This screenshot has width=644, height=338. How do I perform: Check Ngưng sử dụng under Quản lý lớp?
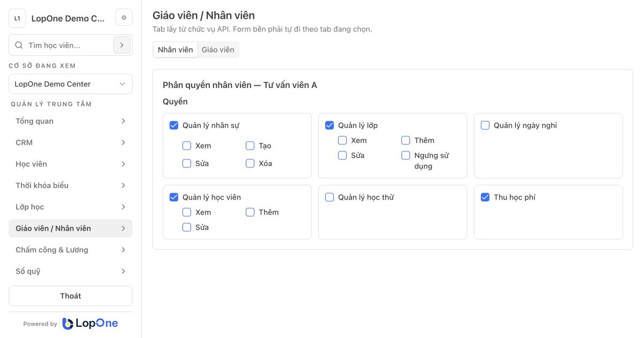click(406, 156)
